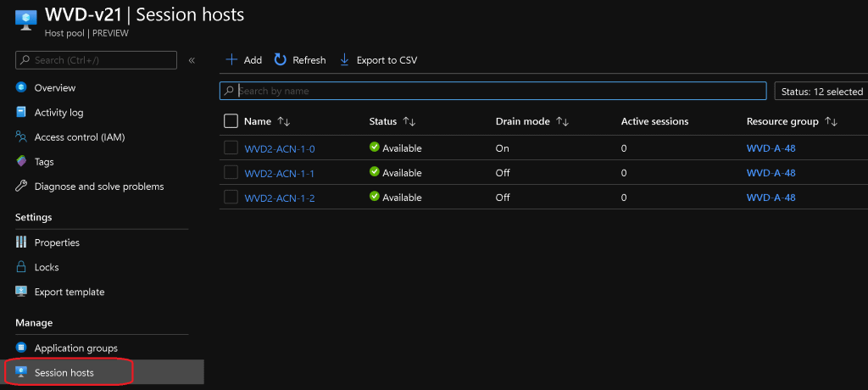This screenshot has height=390, width=868.
Task: Open the WVD2-ACN-1-0 session host
Action: (280, 148)
